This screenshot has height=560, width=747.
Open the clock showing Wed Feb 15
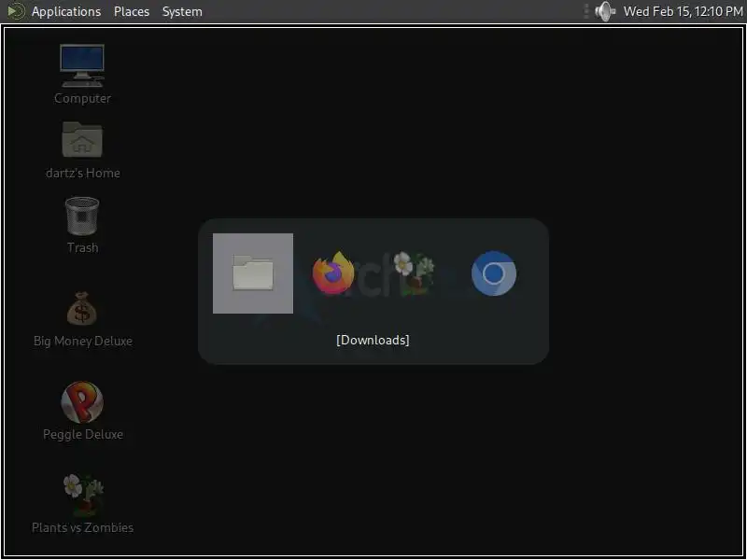click(x=684, y=11)
